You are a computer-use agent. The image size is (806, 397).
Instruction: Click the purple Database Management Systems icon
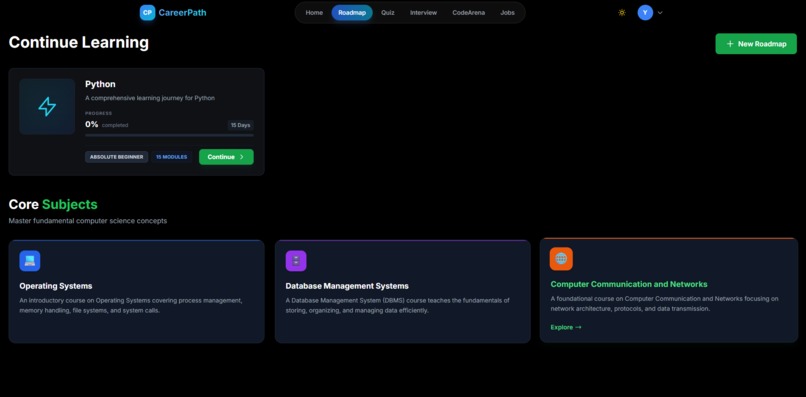[296, 261]
